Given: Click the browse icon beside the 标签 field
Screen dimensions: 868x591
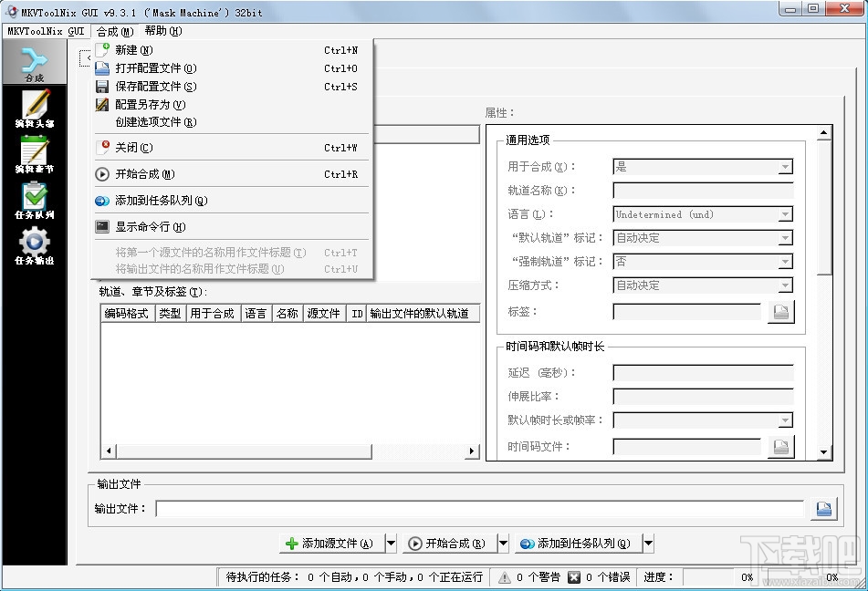Looking at the screenshot, I should tap(781, 311).
